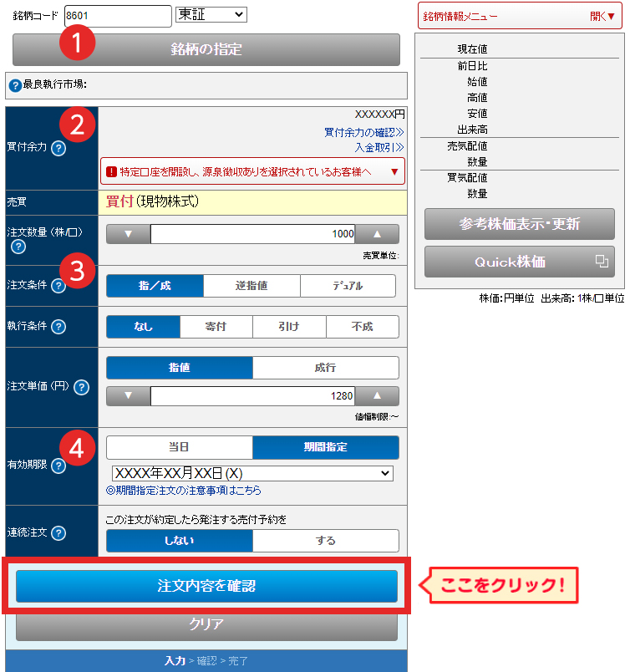Open the XXXX年XX月XX日 expiry date dropdown
630x672 pixels.
[252, 473]
